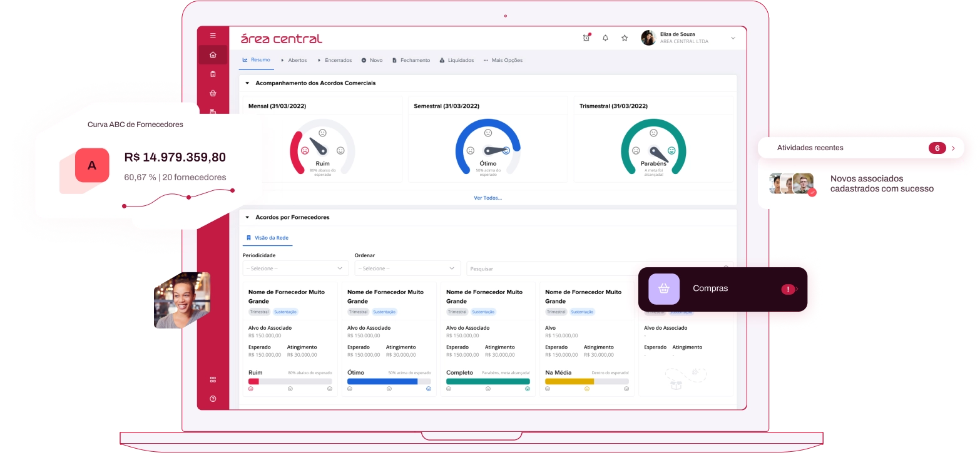Open the Fechamento tab
The width and height of the screenshot is (980, 455).
(x=411, y=60)
